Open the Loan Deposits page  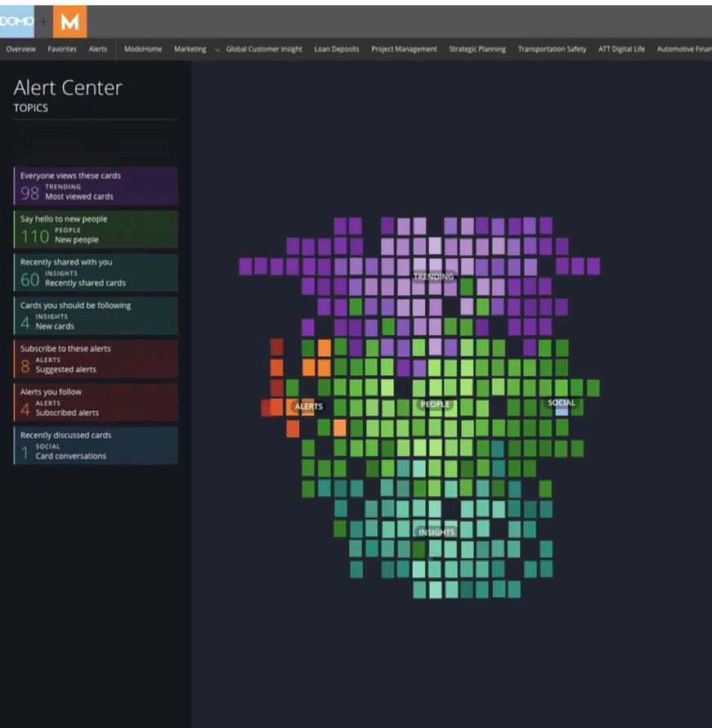337,49
